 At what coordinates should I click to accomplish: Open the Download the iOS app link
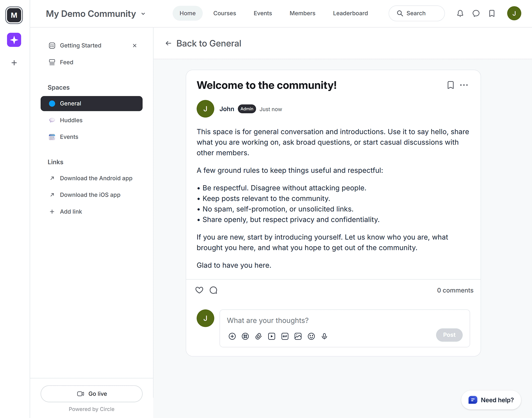click(90, 195)
